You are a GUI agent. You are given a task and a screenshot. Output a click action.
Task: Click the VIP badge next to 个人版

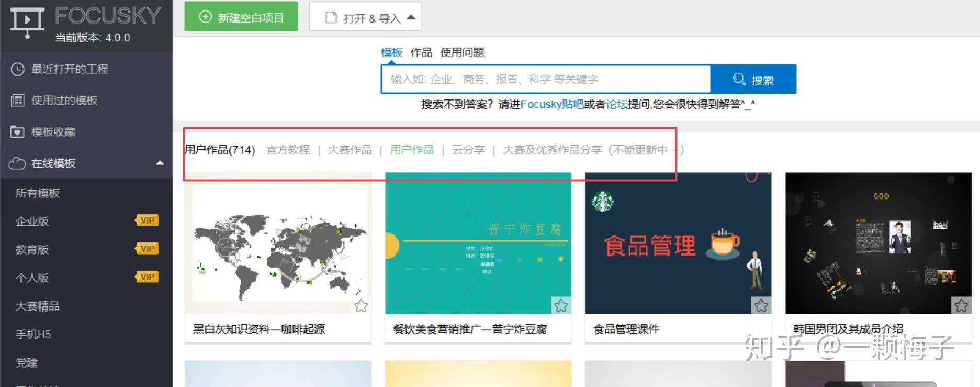click(x=147, y=277)
